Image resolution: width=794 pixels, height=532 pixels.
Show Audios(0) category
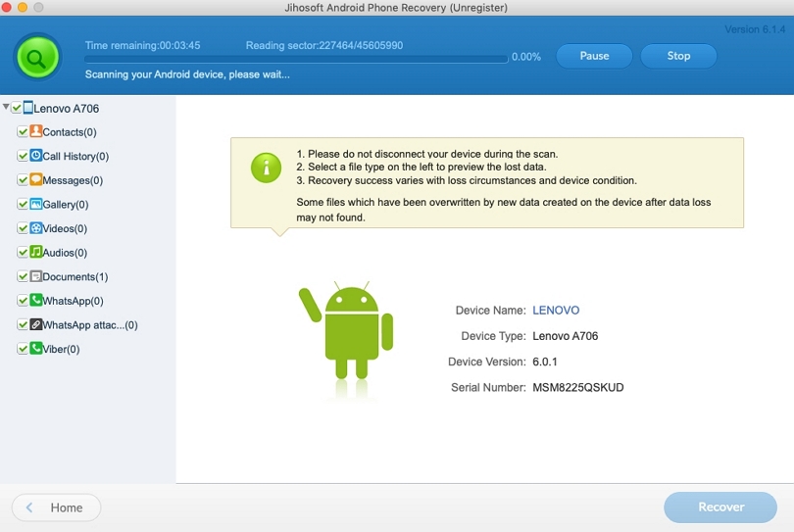[65, 253]
